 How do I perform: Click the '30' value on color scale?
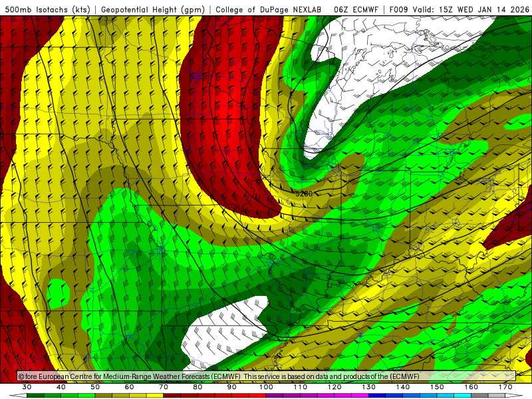pos(27,387)
